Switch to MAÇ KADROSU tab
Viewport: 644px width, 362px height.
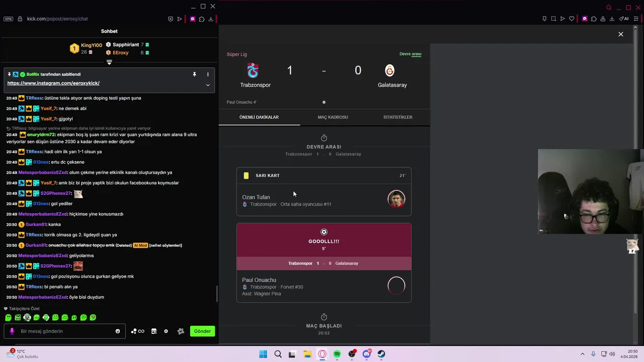[x=333, y=117]
